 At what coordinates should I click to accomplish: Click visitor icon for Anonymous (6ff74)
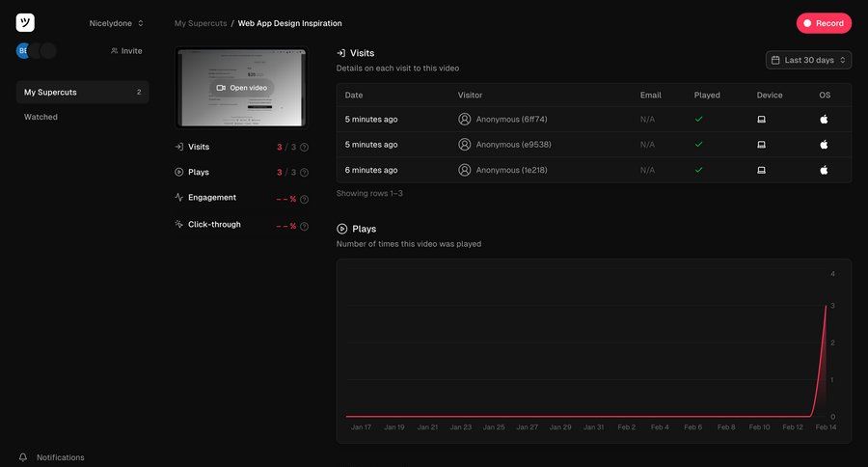(465, 120)
